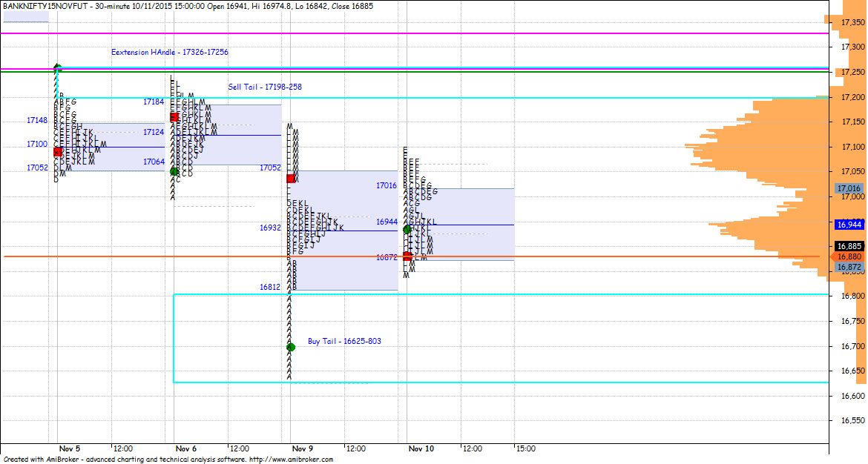Click the 12:00 time label following Nov 10
The height and width of the screenshot is (464, 868).
(472, 448)
